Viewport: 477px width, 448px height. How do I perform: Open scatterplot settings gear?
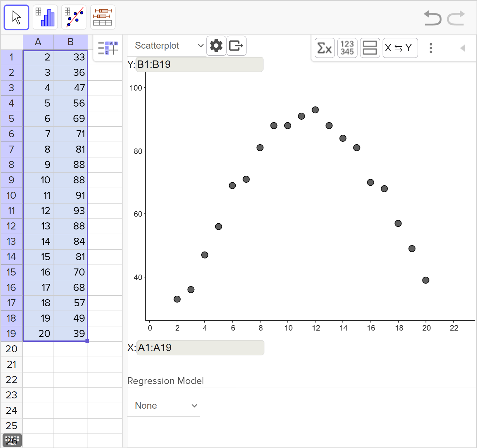(x=216, y=46)
